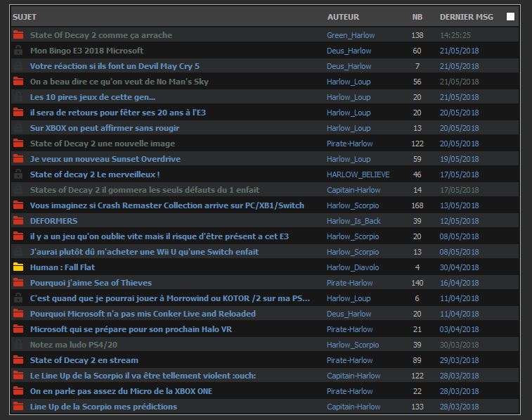Click the yellow folder icon for Human : Fall Flat
Screen dimensions: 532x420
18,267
